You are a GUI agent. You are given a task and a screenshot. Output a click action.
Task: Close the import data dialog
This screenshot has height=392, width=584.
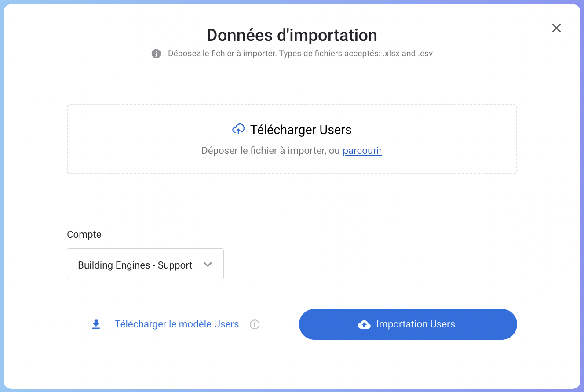pos(556,28)
